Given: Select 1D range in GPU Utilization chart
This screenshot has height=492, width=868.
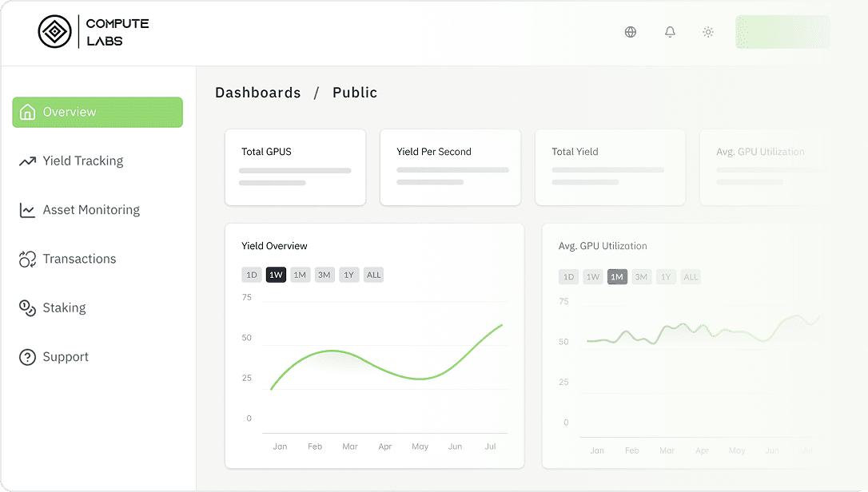Looking at the screenshot, I should click(x=568, y=276).
